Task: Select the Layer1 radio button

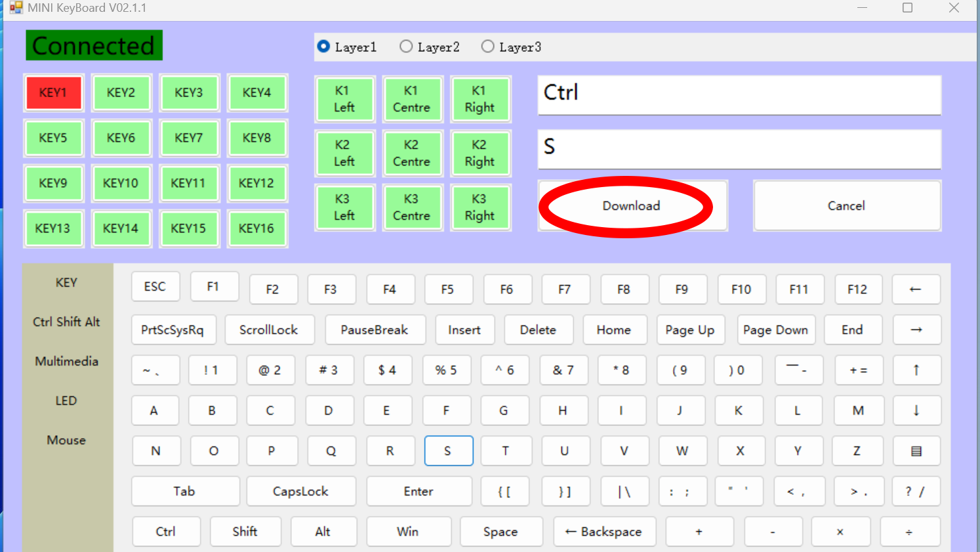Action: click(x=324, y=47)
